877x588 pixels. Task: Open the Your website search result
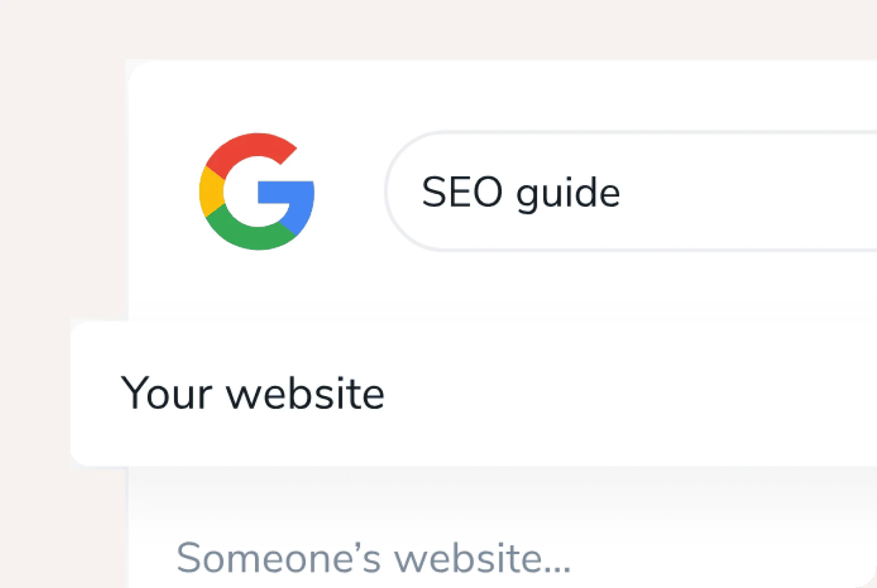tap(253, 393)
